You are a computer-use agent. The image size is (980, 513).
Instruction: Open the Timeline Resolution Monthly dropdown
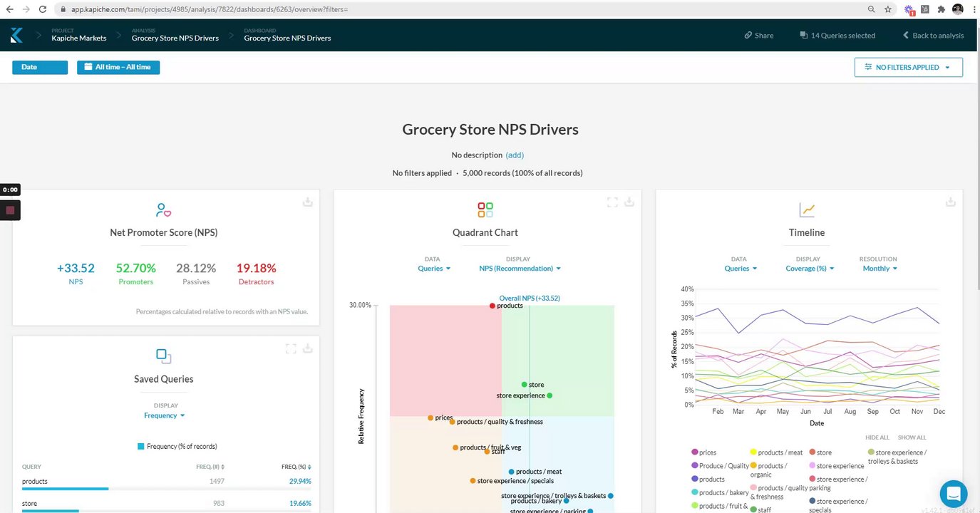click(880, 269)
